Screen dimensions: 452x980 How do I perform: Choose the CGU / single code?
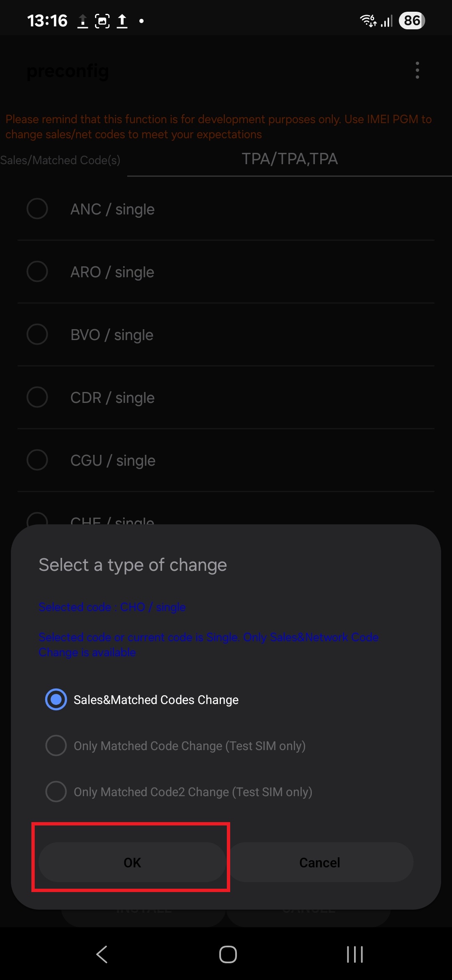coord(37,460)
